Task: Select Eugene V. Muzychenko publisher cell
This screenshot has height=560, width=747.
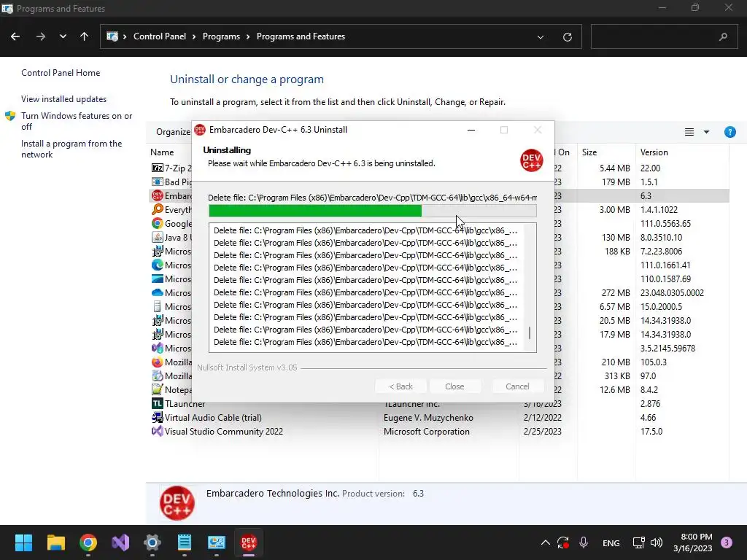Action: click(x=428, y=418)
